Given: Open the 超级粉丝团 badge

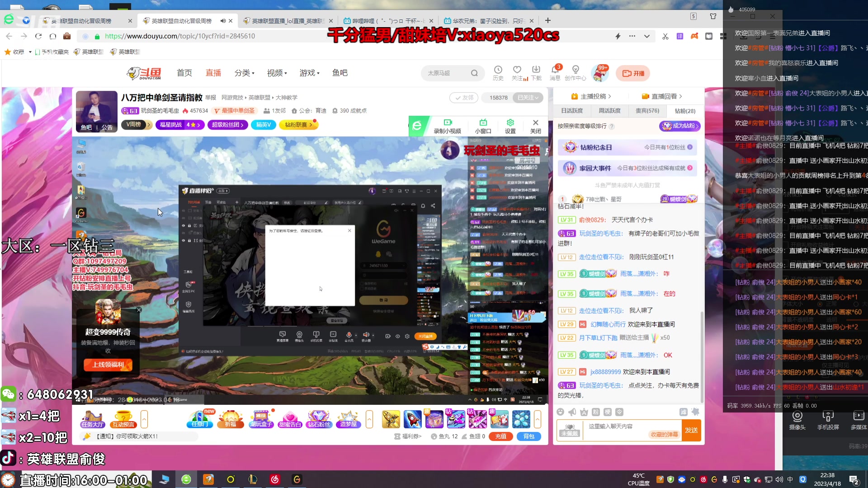Looking at the screenshot, I should tap(228, 125).
